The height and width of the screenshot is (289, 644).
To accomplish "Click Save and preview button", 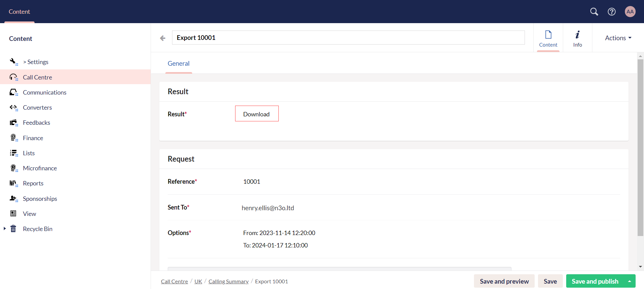I will click(x=504, y=281).
